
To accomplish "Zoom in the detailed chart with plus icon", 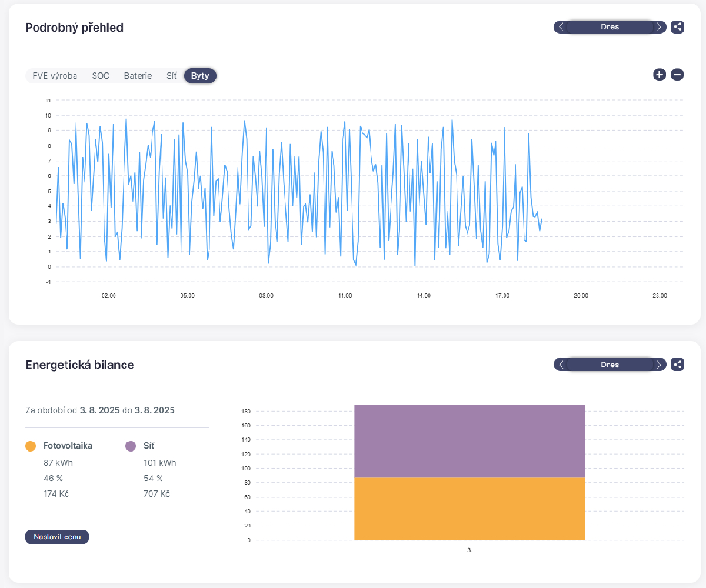I will (x=660, y=75).
